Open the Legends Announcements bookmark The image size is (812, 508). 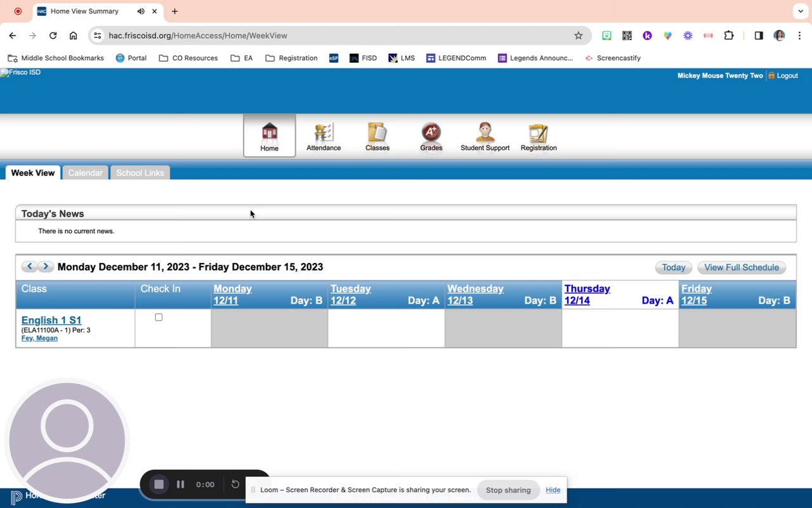click(x=535, y=58)
